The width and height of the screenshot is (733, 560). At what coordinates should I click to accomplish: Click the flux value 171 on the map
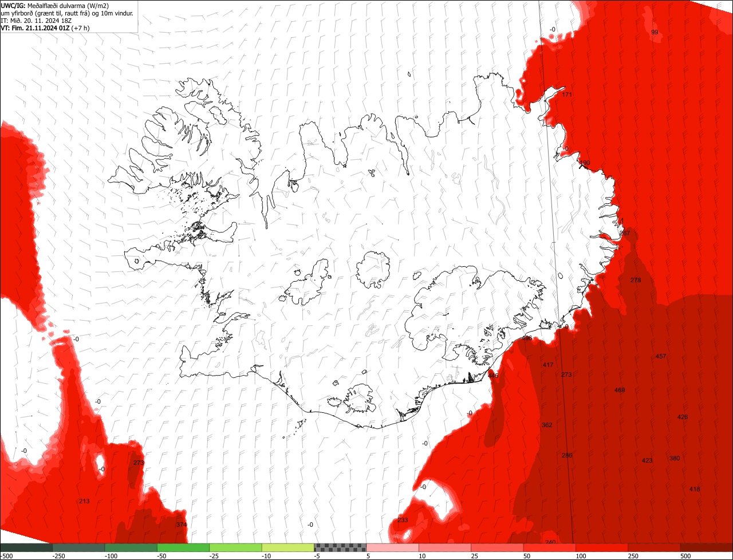point(568,94)
